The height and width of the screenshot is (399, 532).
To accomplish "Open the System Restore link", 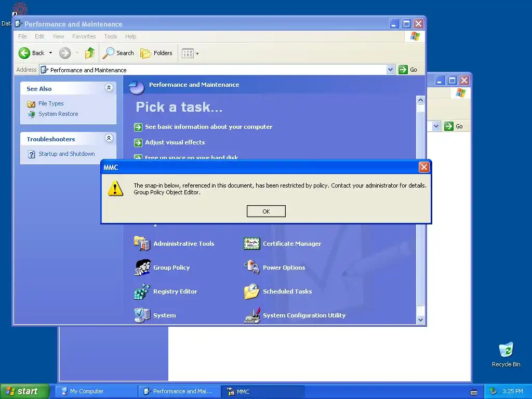I will [x=58, y=114].
